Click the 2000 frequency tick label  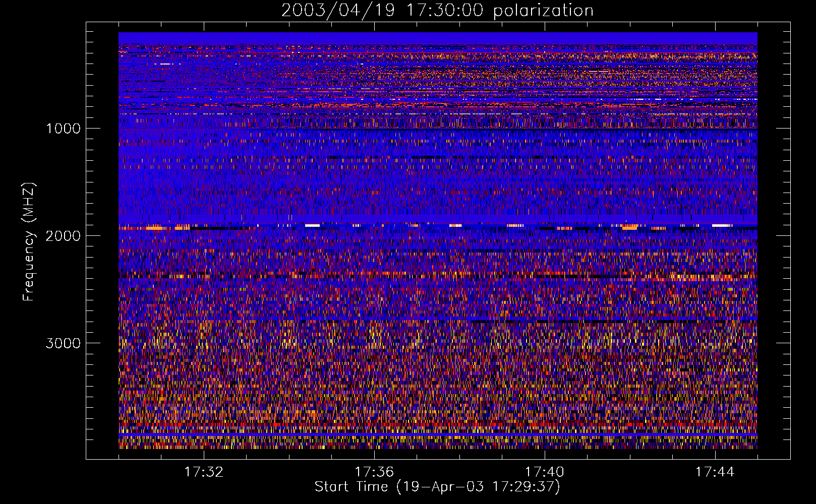coord(63,236)
